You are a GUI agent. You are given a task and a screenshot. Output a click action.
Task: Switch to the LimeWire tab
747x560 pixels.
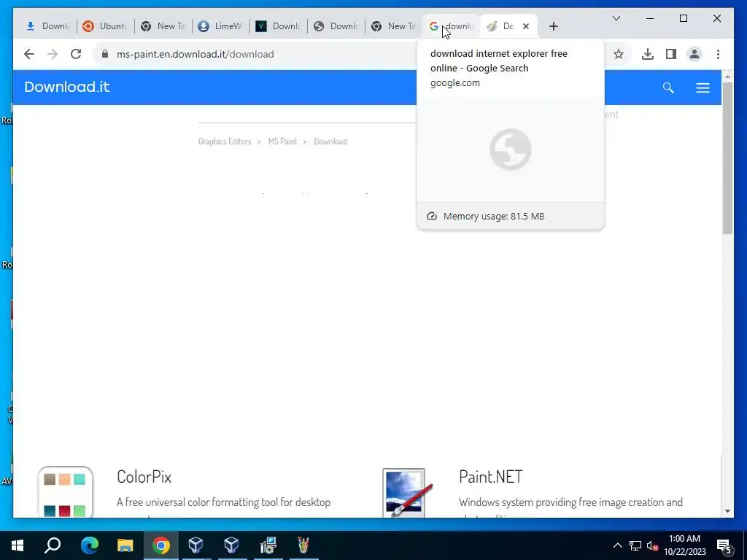[220, 26]
